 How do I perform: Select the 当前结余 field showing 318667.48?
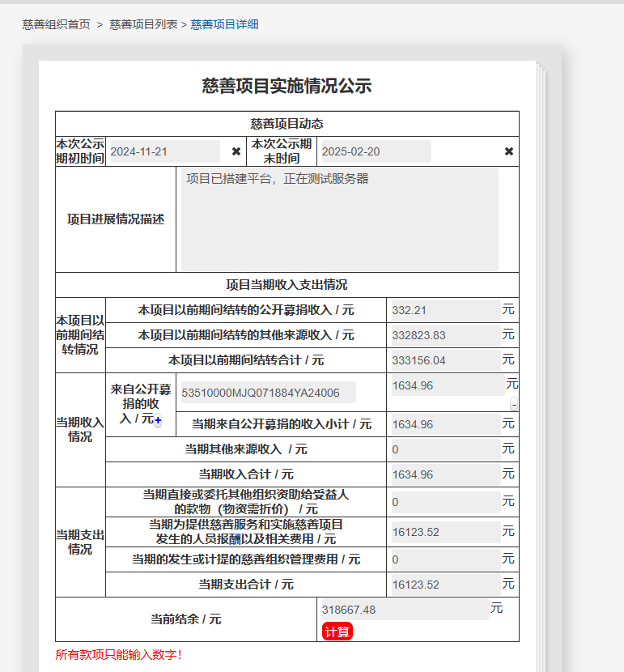tap(405, 610)
